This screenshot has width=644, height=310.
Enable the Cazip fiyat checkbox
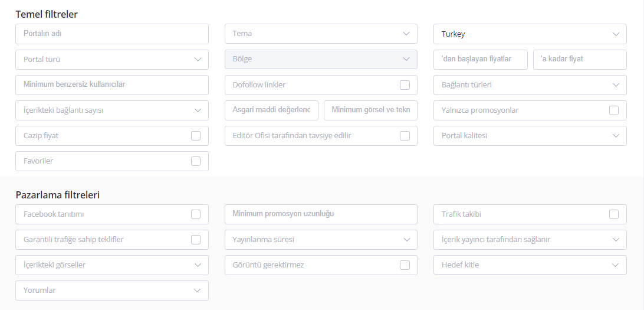pyautogui.click(x=196, y=136)
